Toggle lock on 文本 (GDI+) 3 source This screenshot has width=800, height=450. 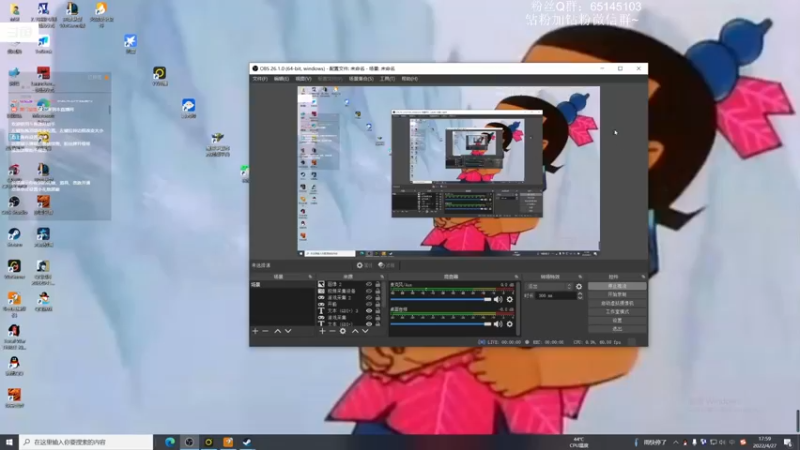point(378,311)
